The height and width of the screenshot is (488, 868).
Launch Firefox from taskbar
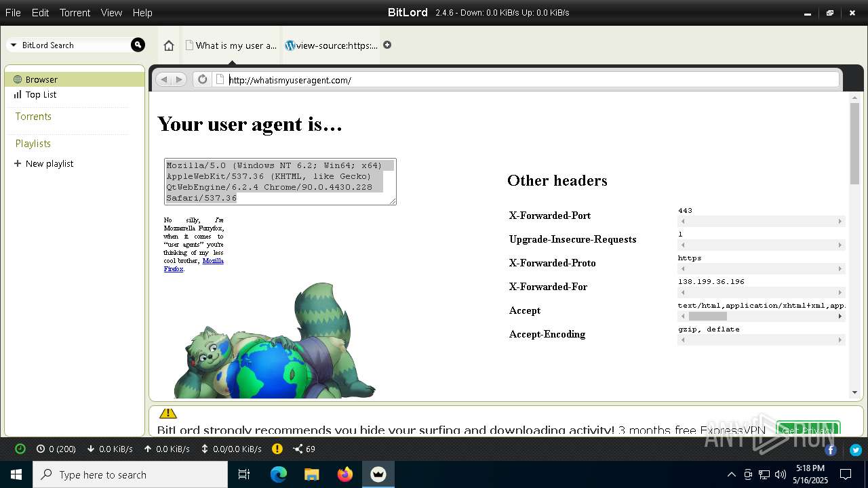tap(345, 474)
